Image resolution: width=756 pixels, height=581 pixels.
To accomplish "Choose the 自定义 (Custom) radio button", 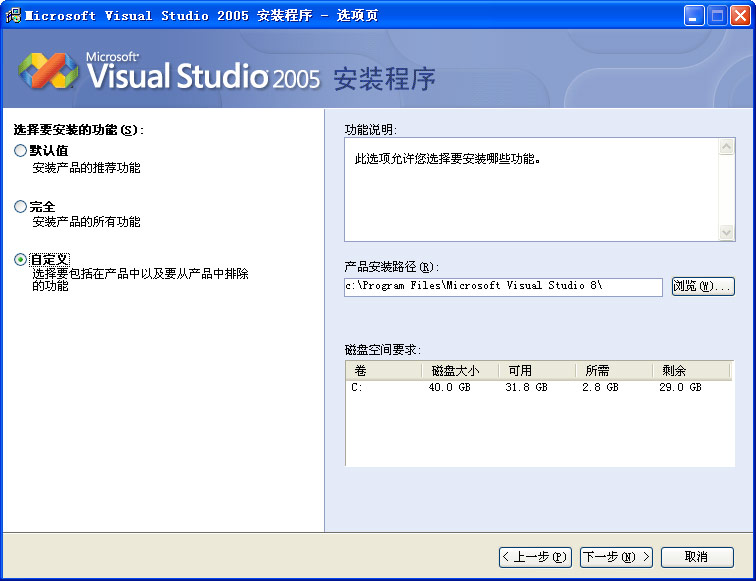I will point(20,260).
